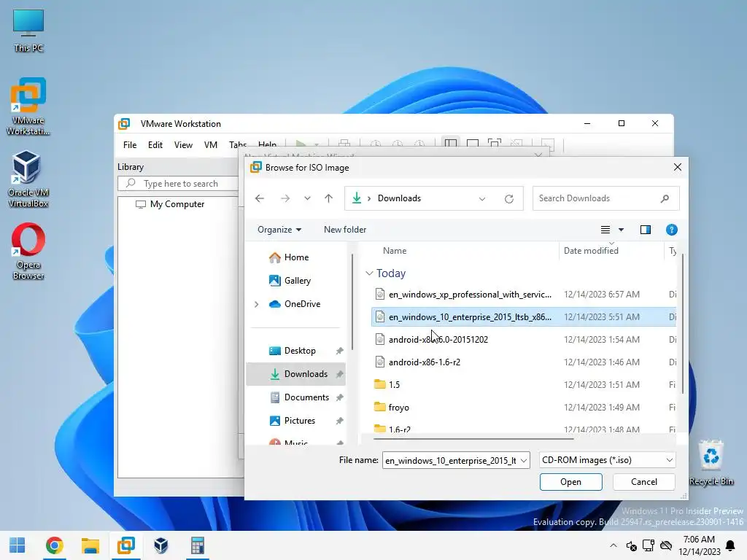Screen dimensions: 747x560
Task: Click the vertical scrollbar of the file list
Action: (x=683, y=324)
